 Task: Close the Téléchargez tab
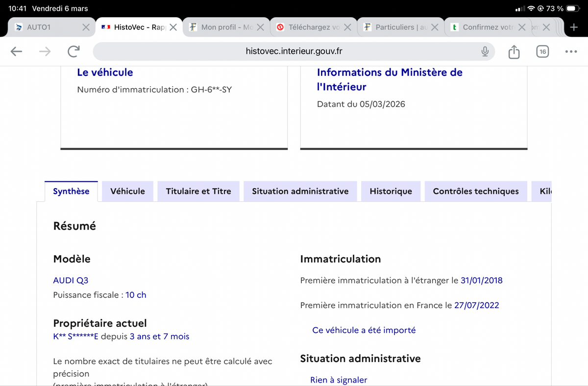click(x=347, y=27)
